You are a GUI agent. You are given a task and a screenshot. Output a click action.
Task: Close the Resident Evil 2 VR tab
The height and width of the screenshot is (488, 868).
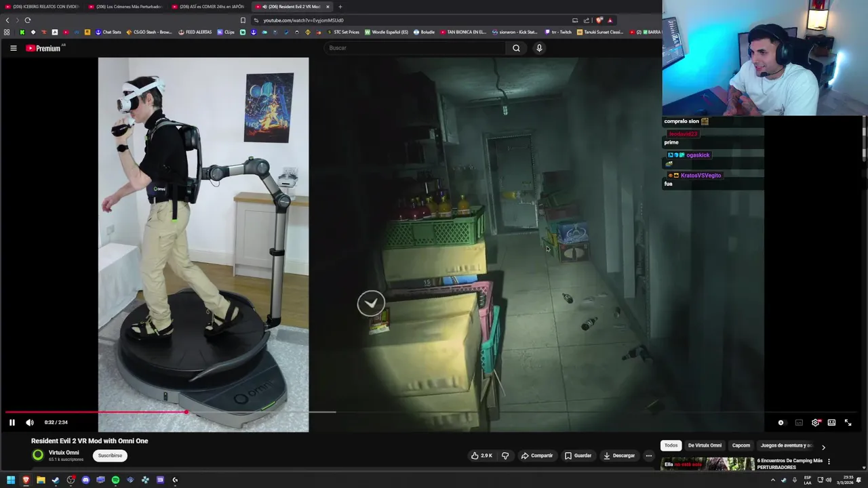point(328,7)
